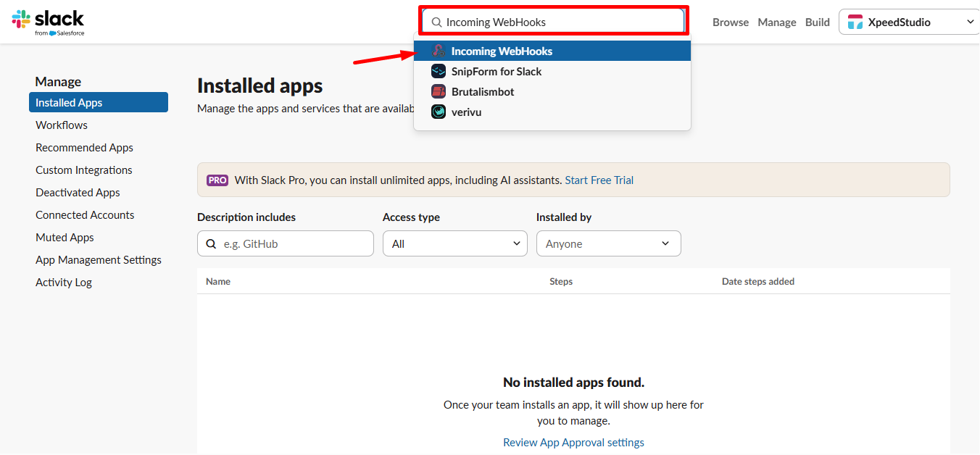Click the magnifier icon in Description includes field
Viewport: 980px width, 455px height.
211,243
